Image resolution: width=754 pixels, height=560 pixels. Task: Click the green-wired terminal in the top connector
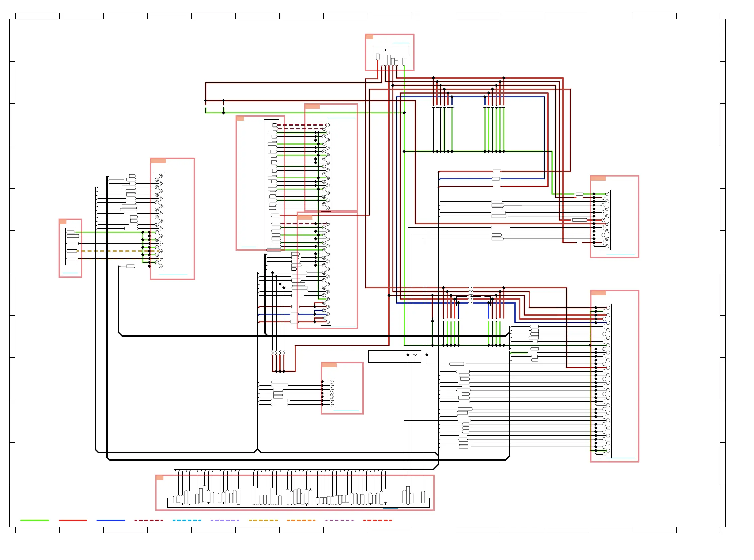tap(404, 62)
